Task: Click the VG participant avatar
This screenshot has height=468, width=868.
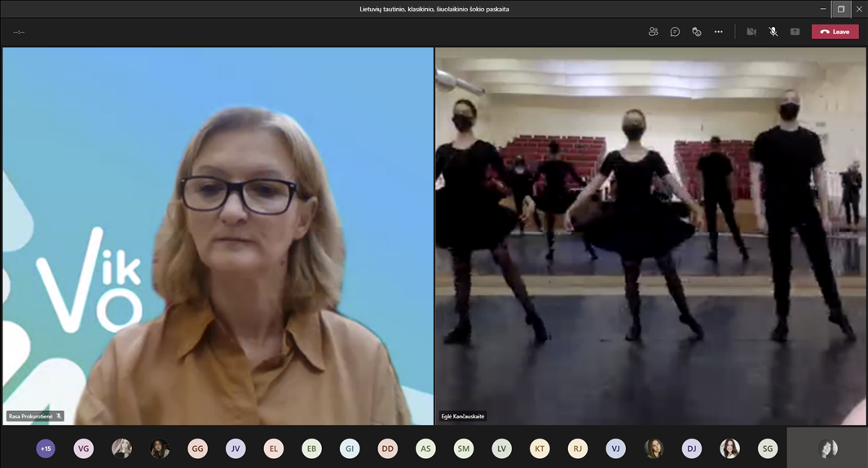Action: coord(83,448)
